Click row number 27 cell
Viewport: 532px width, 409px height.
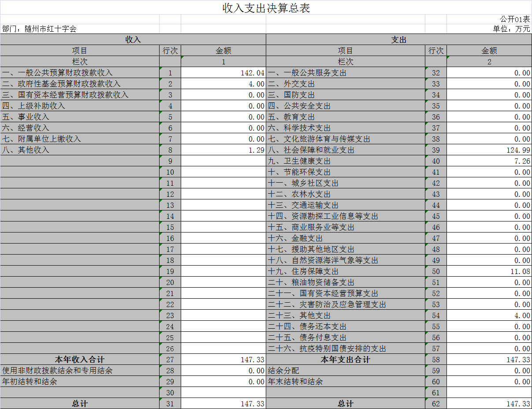[x=170, y=360]
